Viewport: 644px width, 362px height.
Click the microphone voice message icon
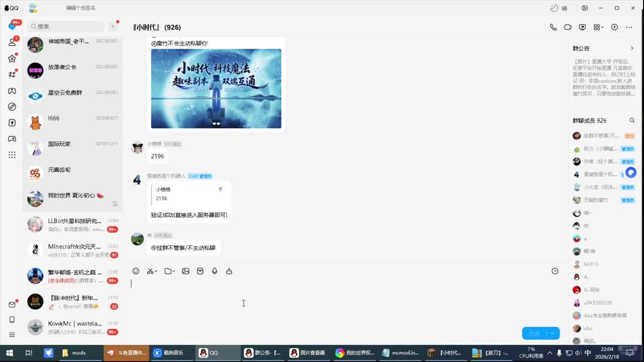(214, 271)
